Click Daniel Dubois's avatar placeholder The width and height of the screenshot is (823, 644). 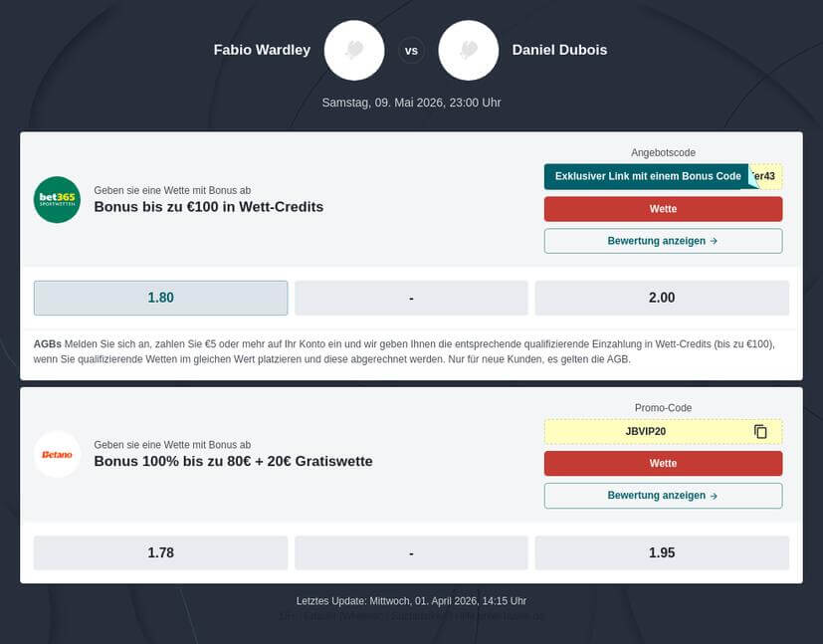click(469, 50)
